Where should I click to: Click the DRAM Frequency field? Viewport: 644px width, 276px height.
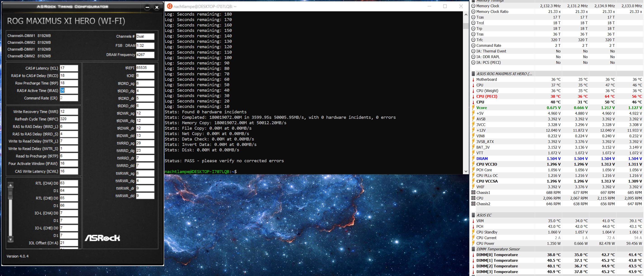[145, 55]
